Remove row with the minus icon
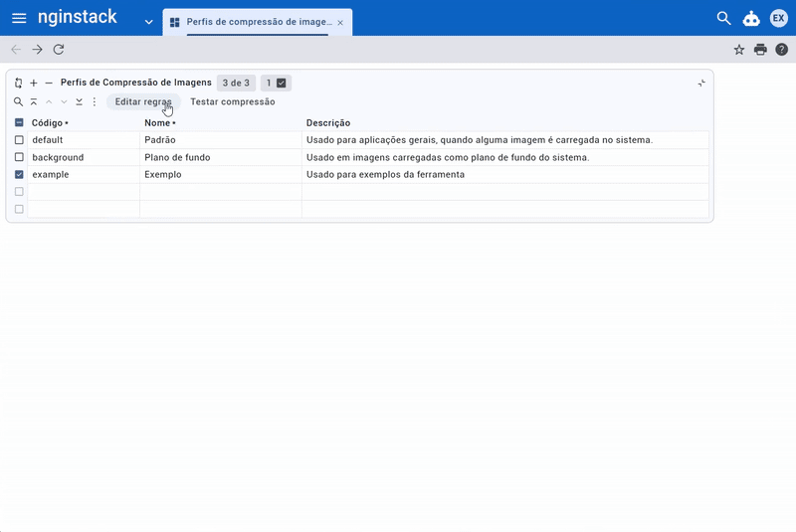796x532 pixels. (x=49, y=84)
